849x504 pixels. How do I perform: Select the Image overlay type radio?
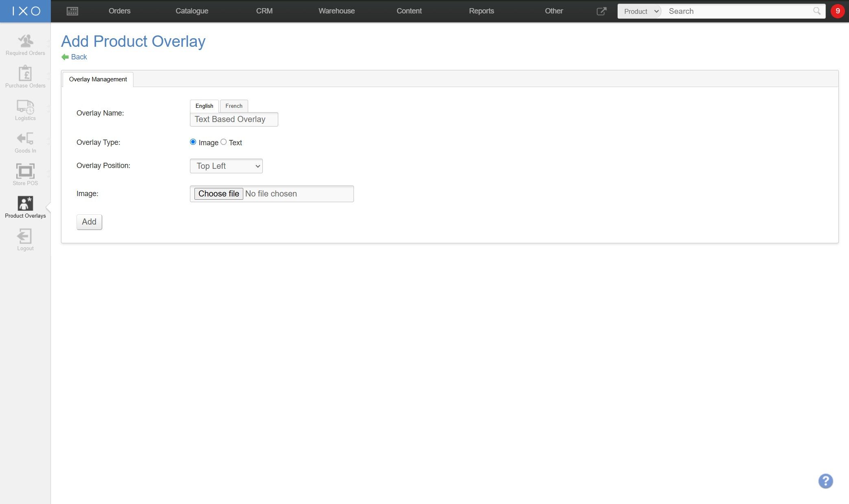(x=193, y=142)
